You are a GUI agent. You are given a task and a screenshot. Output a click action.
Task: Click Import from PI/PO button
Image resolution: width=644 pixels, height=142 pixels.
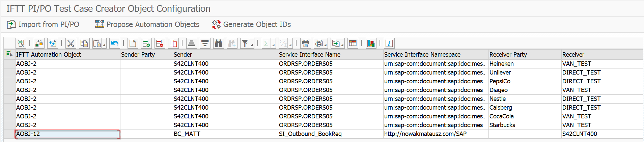43,24
